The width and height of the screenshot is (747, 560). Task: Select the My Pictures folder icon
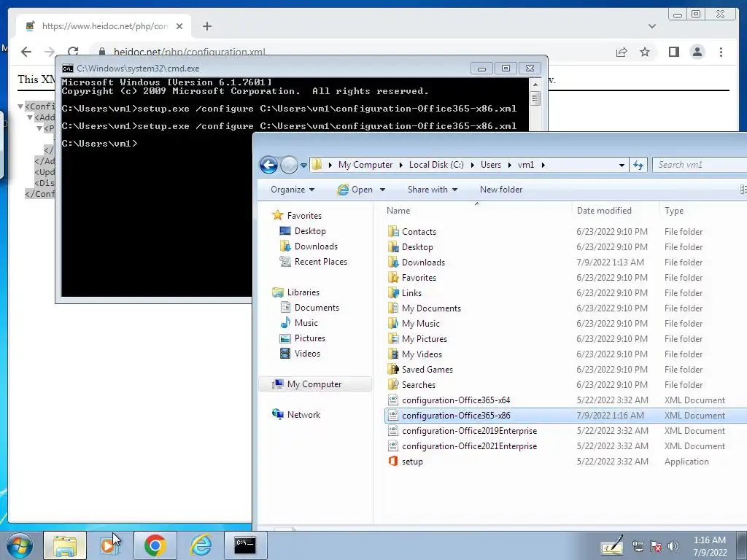(393, 338)
